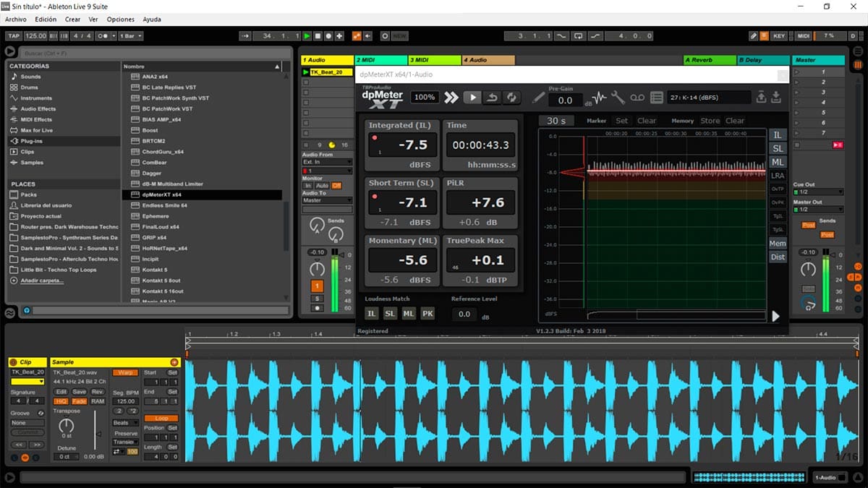The height and width of the screenshot is (488, 868).
Task: Click the PK loudness match button
Action: [427, 314]
